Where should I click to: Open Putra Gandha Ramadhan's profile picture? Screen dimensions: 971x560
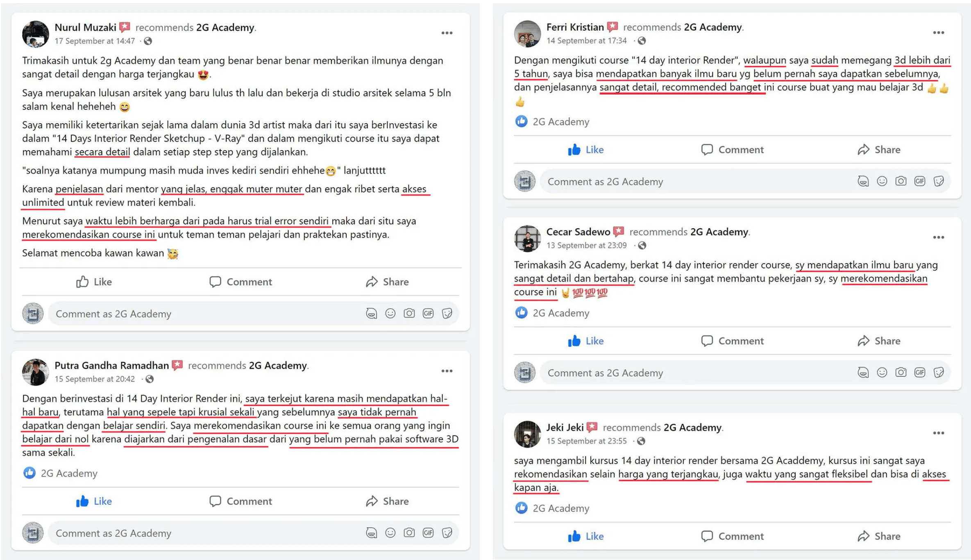click(x=36, y=372)
